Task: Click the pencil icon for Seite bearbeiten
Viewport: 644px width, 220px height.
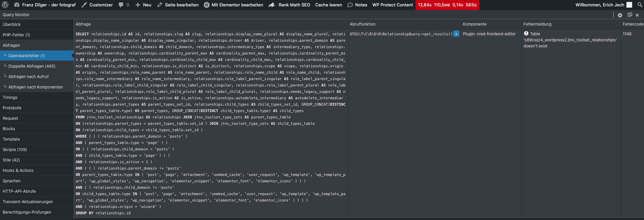Action: point(160,5)
